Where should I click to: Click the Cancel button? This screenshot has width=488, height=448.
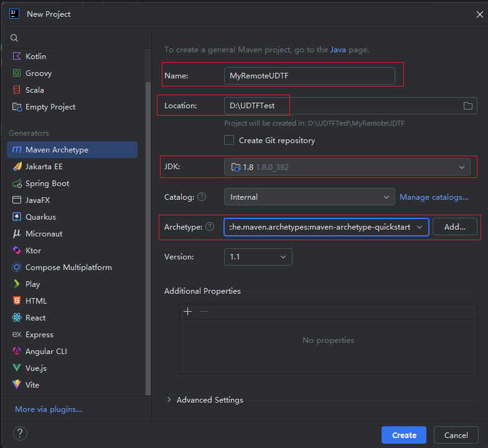[456, 435]
